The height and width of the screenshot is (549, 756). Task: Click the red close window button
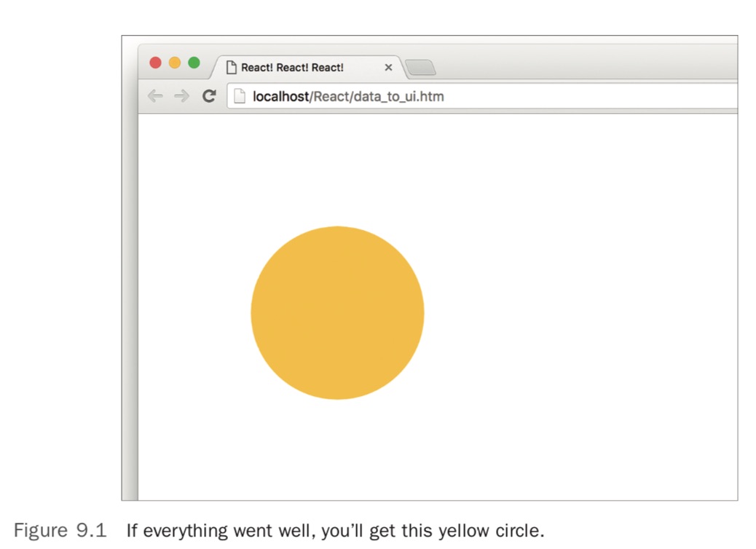(155, 63)
